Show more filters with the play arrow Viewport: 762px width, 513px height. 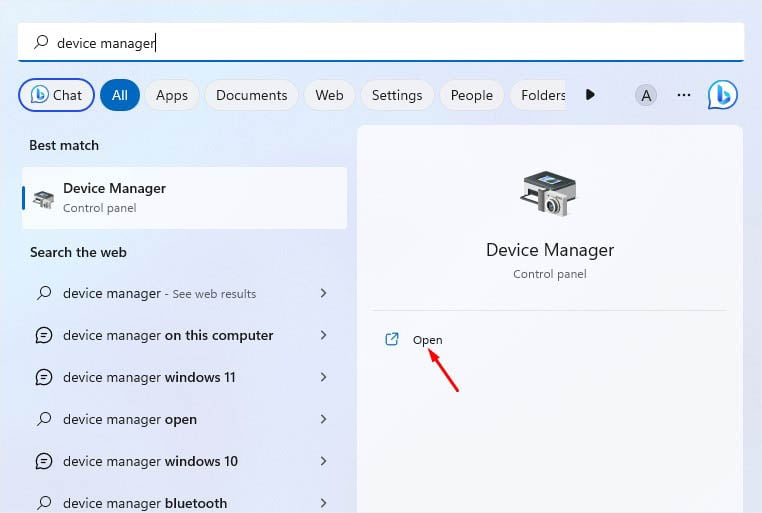click(x=590, y=95)
